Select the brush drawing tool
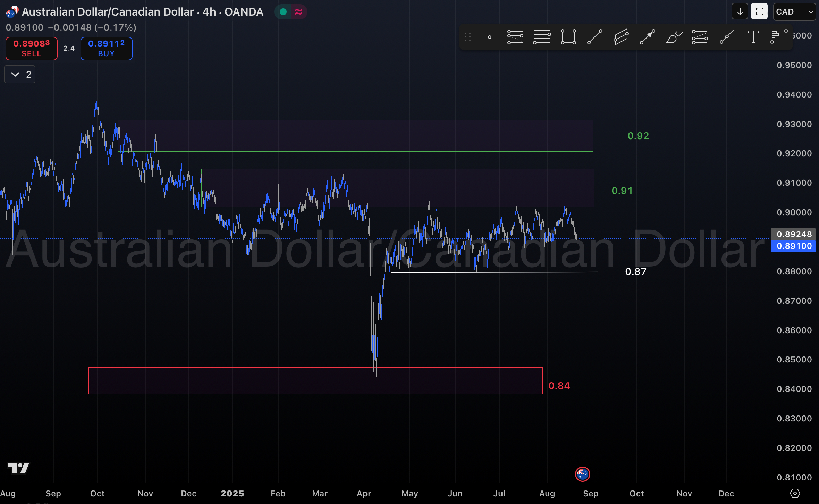The width and height of the screenshot is (819, 504). pyautogui.click(x=674, y=37)
